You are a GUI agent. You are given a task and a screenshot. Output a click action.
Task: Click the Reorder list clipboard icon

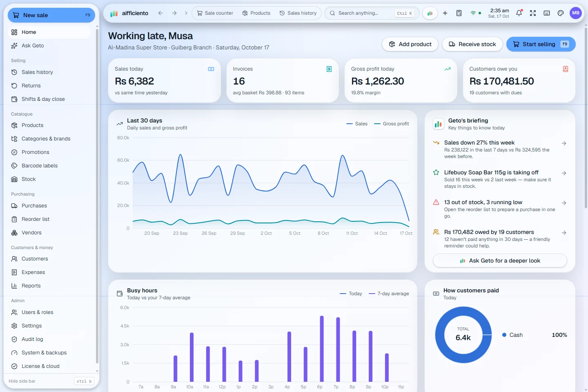tap(14, 219)
